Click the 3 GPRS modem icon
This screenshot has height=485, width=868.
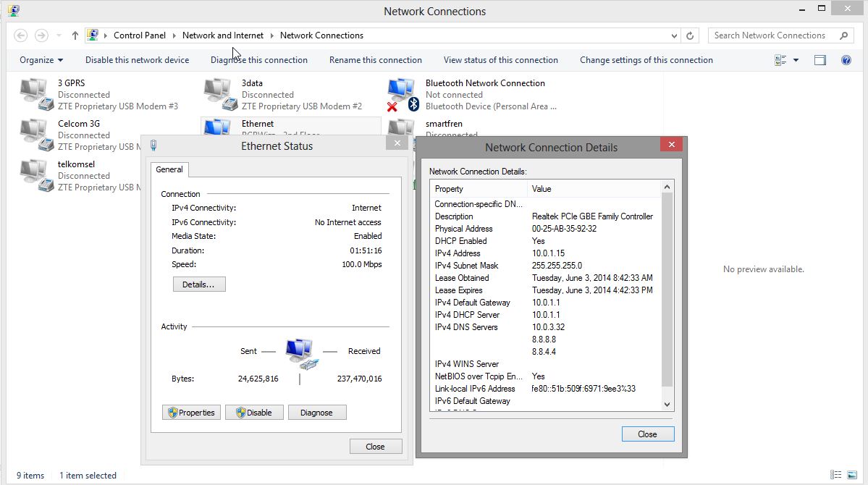[x=33, y=93]
